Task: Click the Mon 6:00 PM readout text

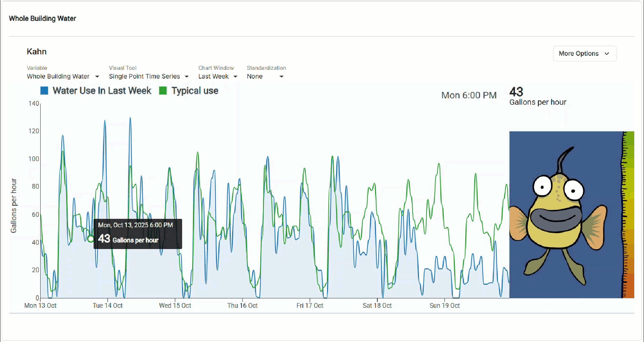Action: pyautogui.click(x=469, y=95)
